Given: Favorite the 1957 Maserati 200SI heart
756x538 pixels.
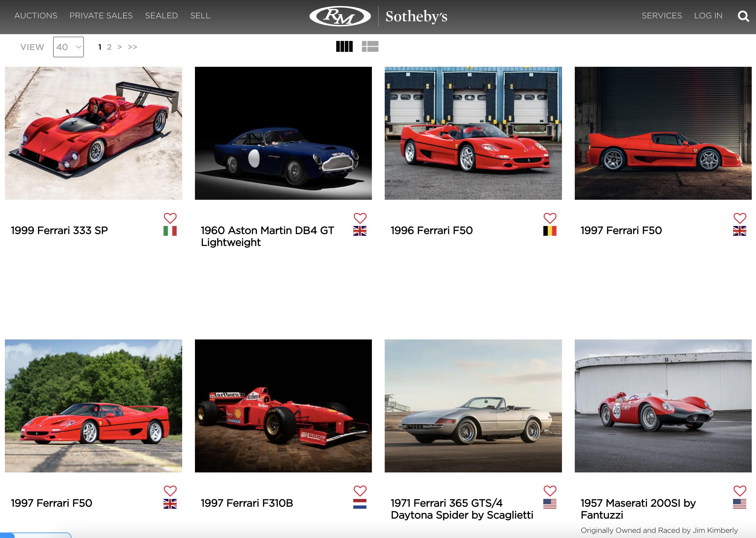Looking at the screenshot, I should click(x=740, y=491).
